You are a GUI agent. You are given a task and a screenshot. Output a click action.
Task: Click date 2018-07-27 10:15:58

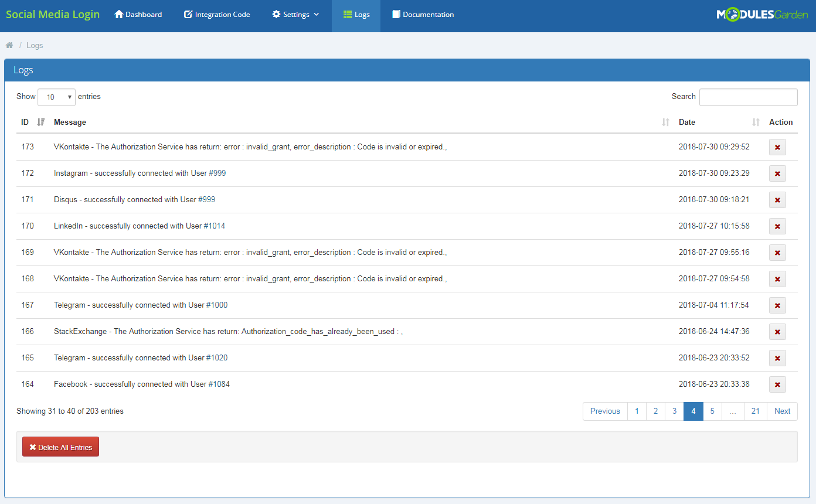pos(714,226)
